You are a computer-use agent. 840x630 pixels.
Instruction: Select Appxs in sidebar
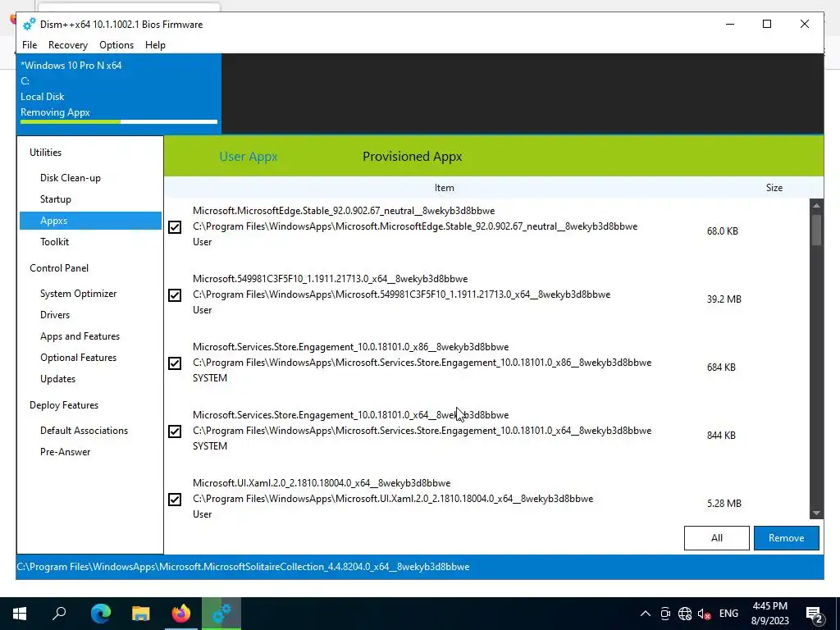click(x=90, y=221)
